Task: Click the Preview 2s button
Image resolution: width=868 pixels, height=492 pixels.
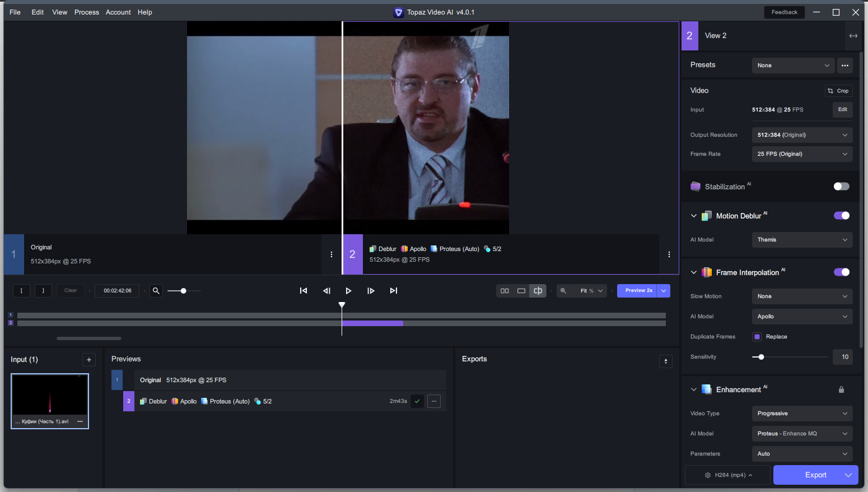Action: 637,291
